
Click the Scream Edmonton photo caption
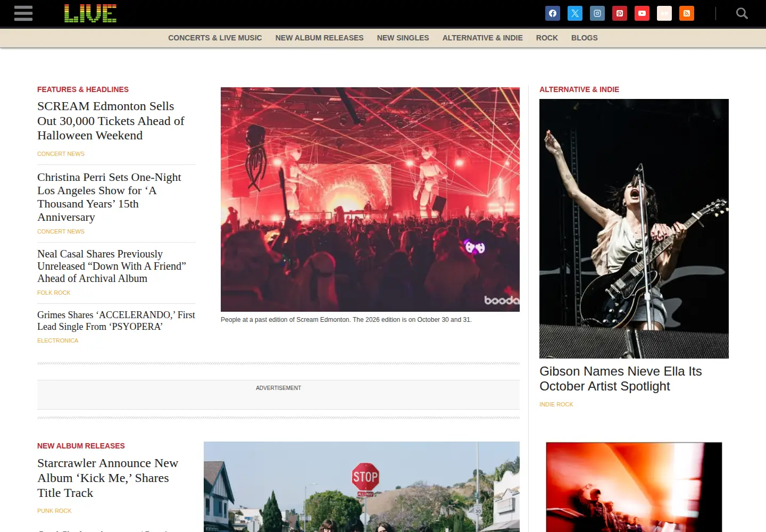tap(346, 320)
